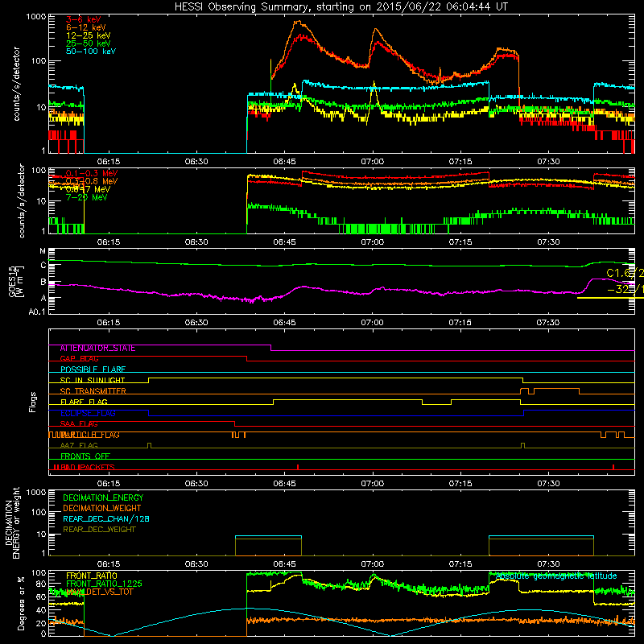
Task: Select the 07:15 tick under the GOES panel
Action: coord(460,323)
